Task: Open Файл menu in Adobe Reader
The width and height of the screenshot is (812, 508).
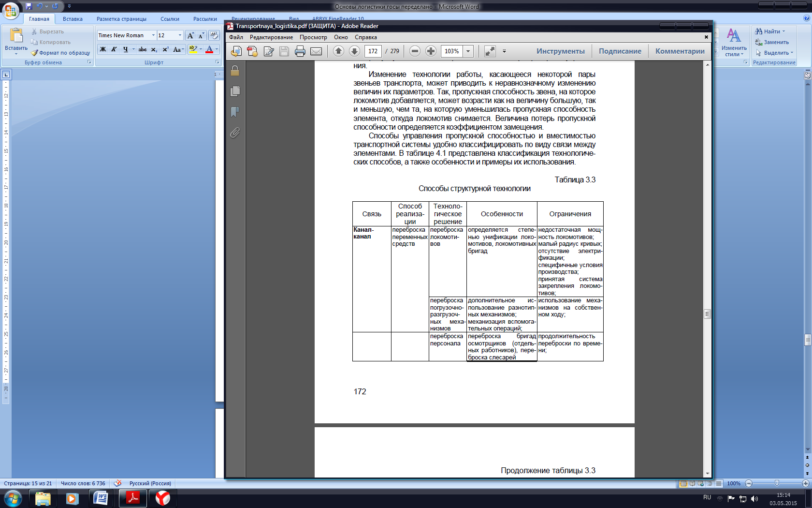Action: (236, 37)
